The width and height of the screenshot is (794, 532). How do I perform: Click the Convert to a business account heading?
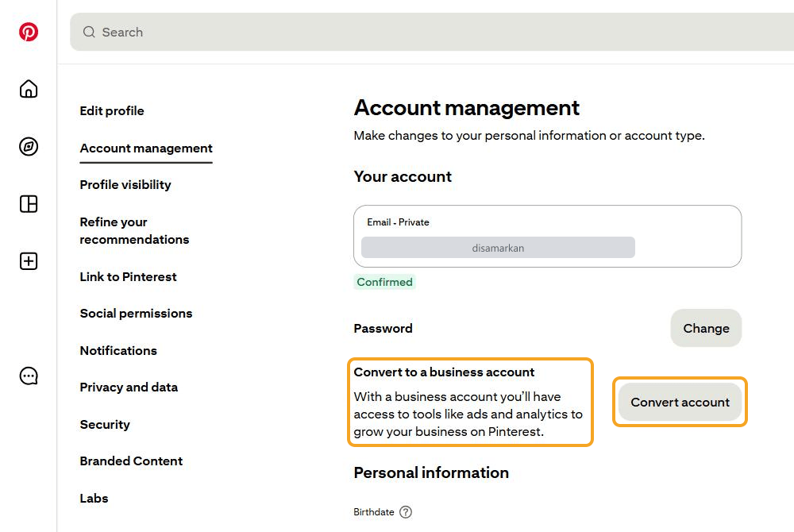point(444,372)
